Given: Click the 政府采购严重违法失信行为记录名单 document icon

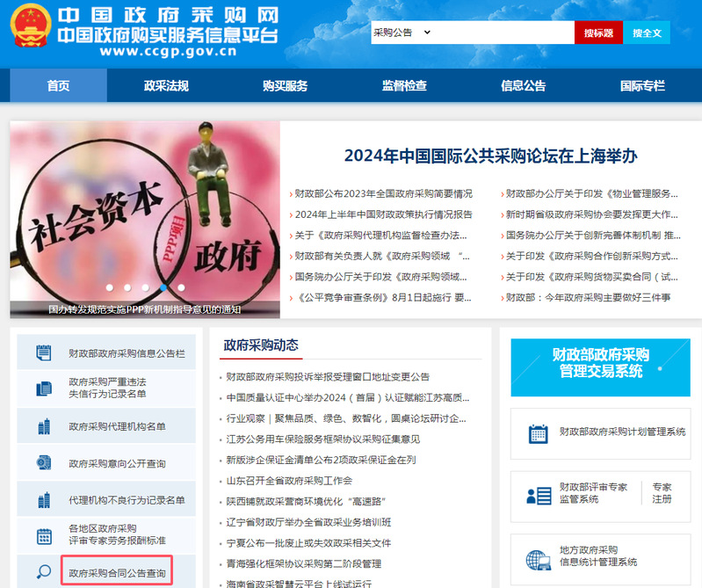Looking at the screenshot, I should coord(43,388).
